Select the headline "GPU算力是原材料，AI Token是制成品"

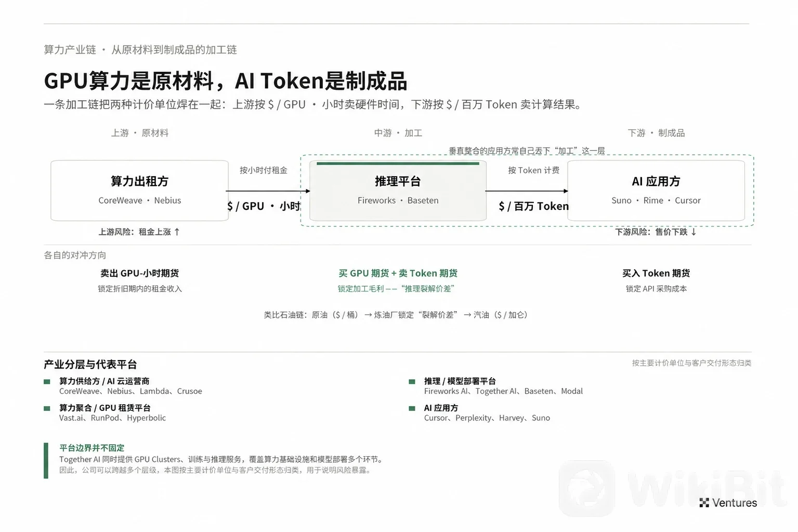pyautogui.click(x=226, y=81)
